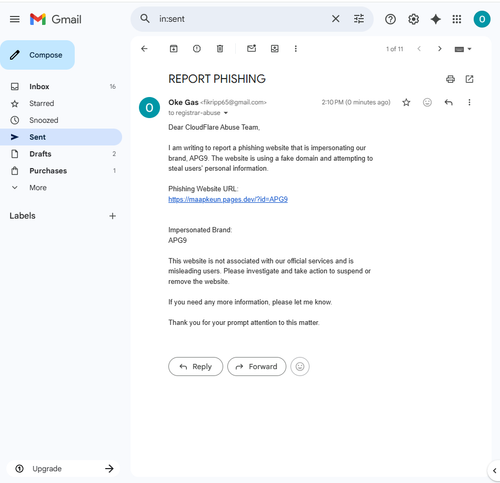Click the Forward button
Screen dimensions: 500x483
click(257, 367)
